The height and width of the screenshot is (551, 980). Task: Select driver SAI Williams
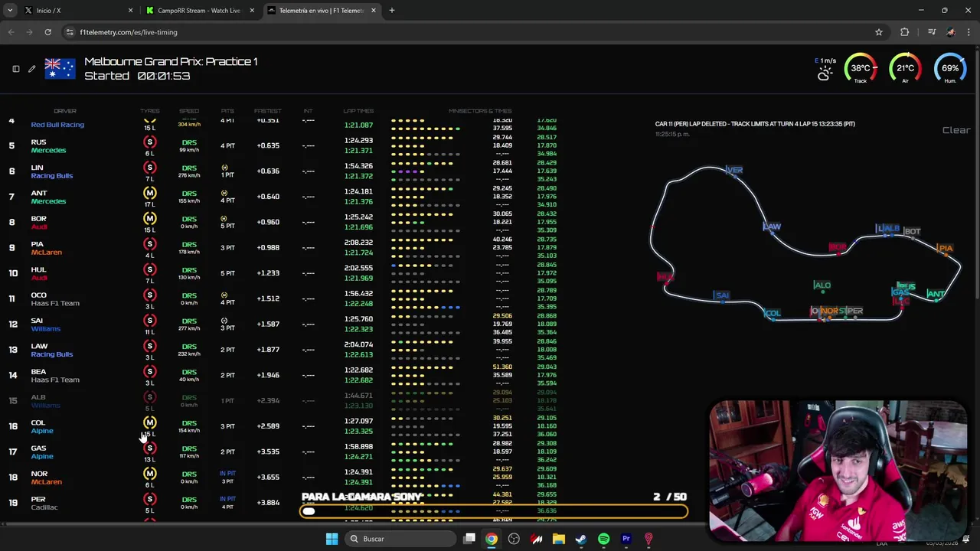click(x=45, y=324)
